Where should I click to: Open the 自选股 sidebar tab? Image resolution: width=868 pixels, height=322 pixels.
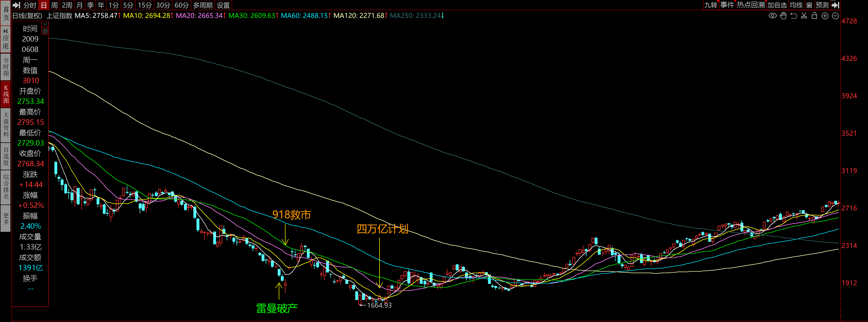(x=6, y=156)
